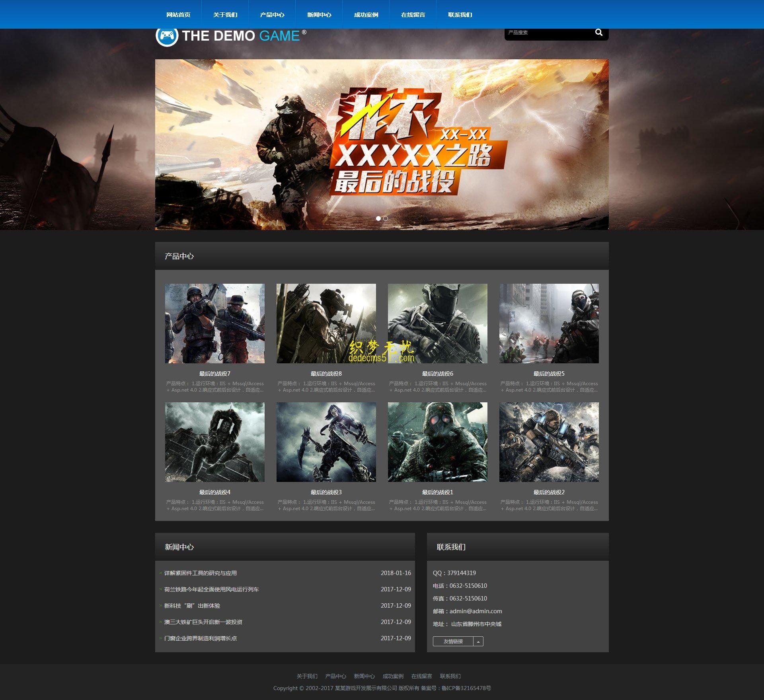This screenshot has height=700, width=764.
Task: Open 新闻中心 in the top navigation
Action: (319, 15)
